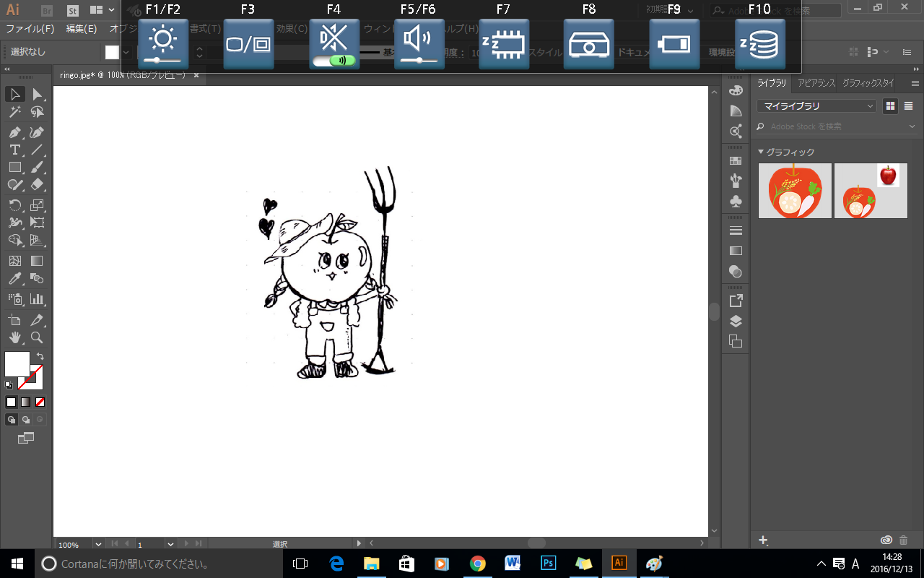Activate the Free Transform tool

click(37, 223)
